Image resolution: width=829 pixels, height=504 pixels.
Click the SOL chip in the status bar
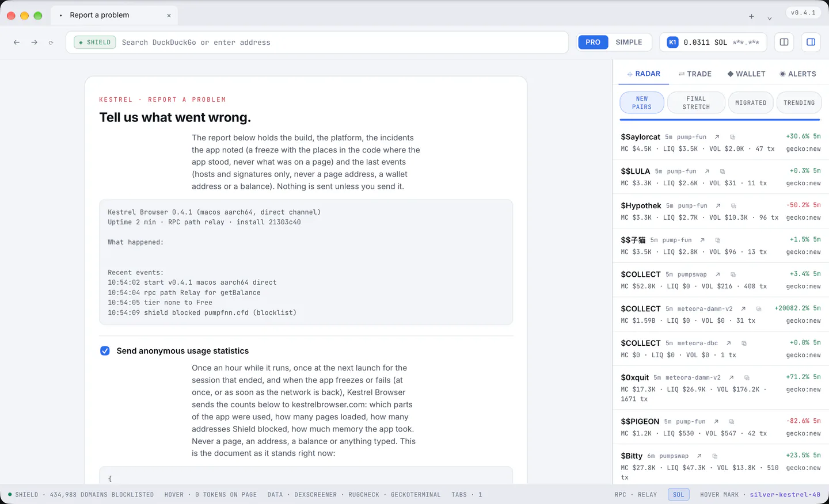click(x=679, y=495)
